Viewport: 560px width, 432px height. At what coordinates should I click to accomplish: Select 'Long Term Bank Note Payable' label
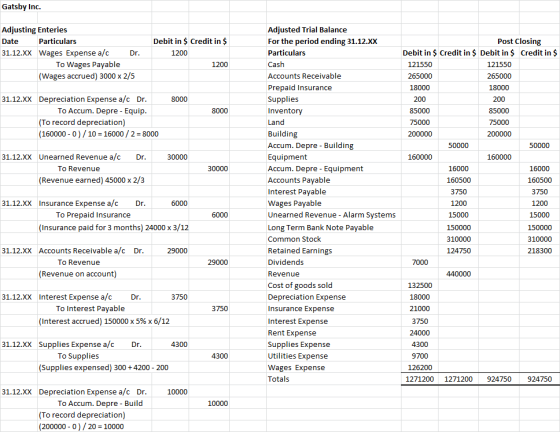(x=321, y=227)
